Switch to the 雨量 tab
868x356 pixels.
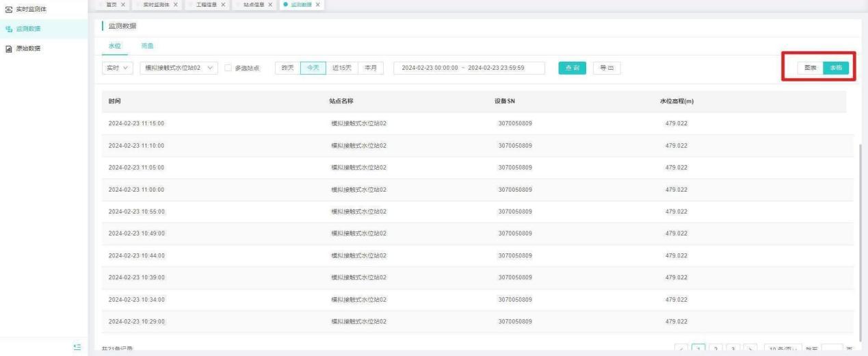pyautogui.click(x=147, y=46)
